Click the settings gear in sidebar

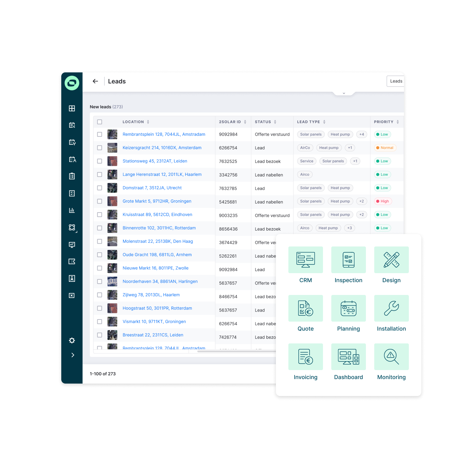coord(72,340)
